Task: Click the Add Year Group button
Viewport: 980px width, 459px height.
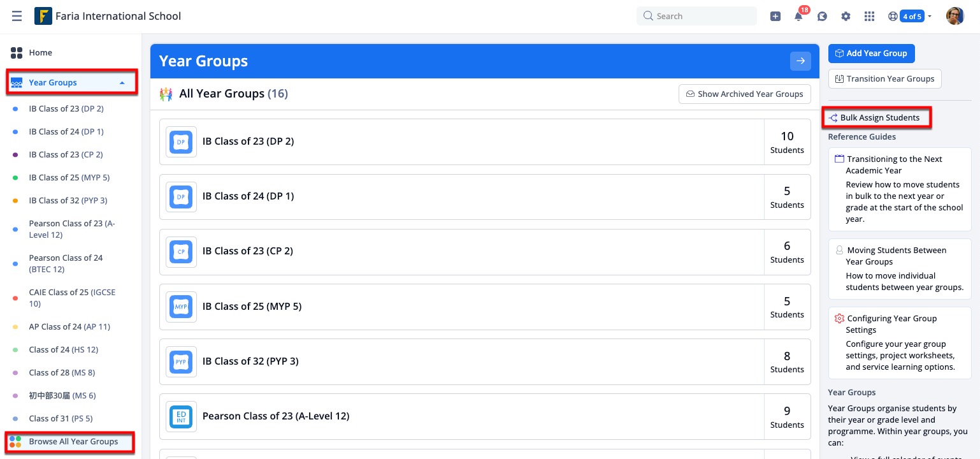Action: click(x=871, y=54)
